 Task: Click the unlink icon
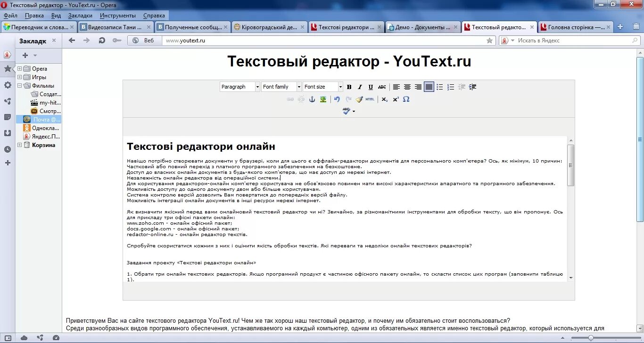[301, 99]
